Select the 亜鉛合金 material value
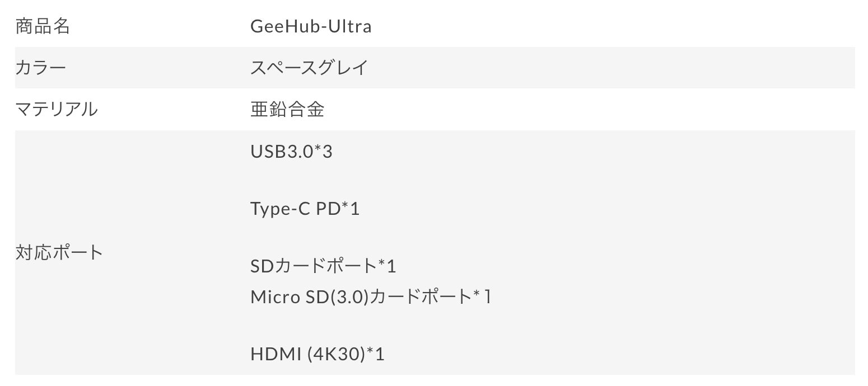 tap(287, 110)
